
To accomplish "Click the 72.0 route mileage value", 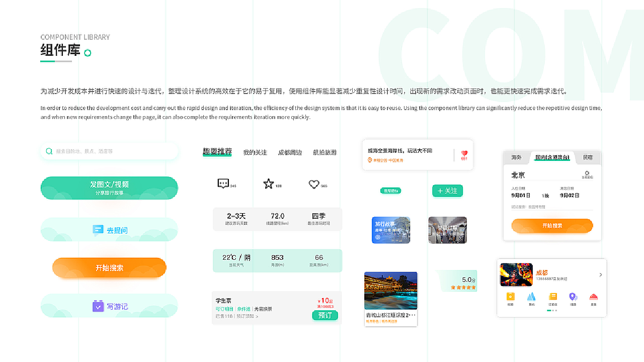I will coord(278,216).
